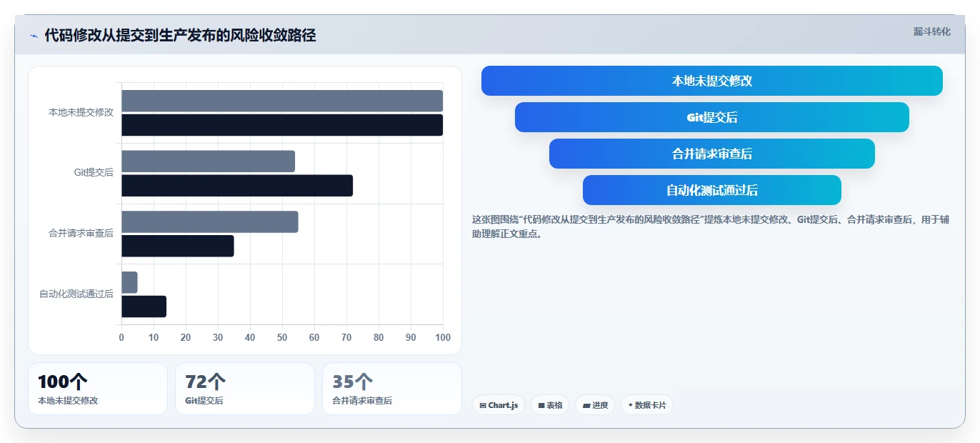Select the Git提交后 funnel stage

pos(712,117)
